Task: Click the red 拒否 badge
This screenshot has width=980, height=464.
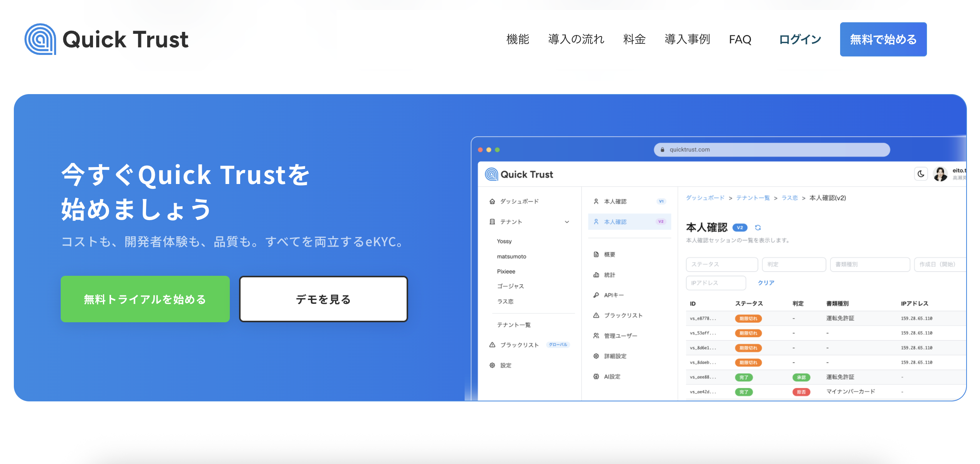Action: pos(801,392)
